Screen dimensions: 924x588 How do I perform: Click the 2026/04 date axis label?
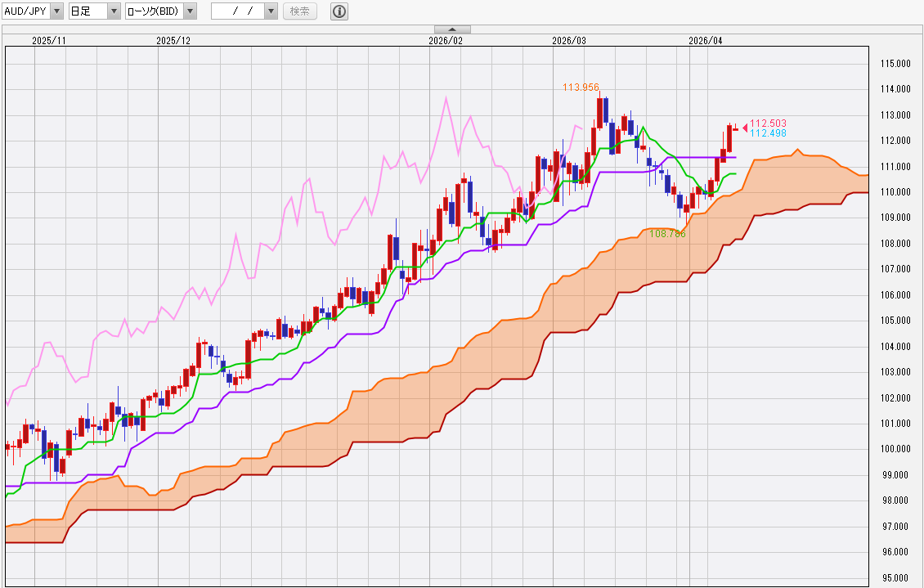[x=706, y=40]
